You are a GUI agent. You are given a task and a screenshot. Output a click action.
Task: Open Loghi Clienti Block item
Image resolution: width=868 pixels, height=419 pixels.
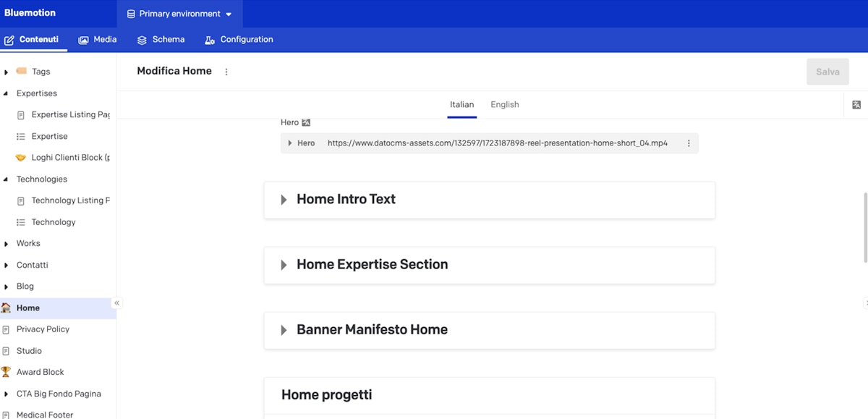tap(70, 158)
